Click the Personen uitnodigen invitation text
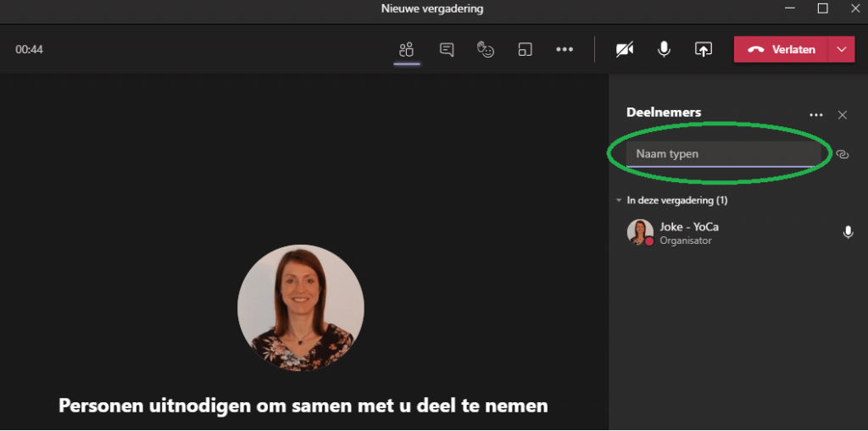 303,406
